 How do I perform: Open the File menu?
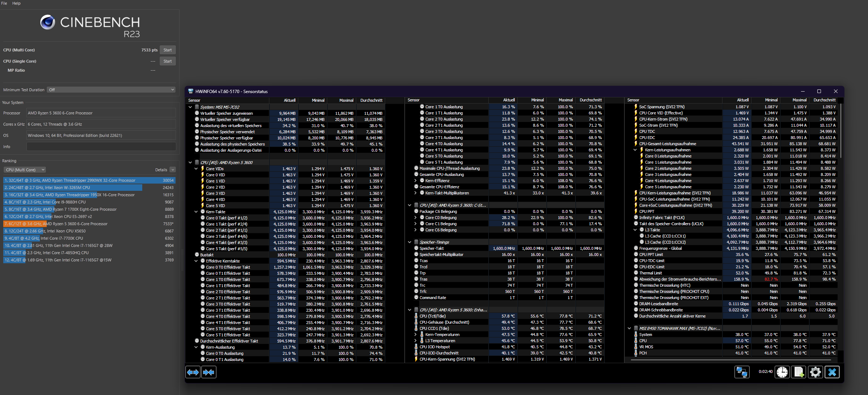coord(4,3)
